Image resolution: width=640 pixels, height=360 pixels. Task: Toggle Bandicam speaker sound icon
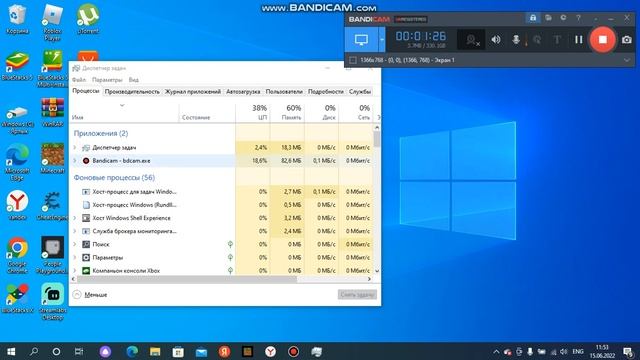click(496, 40)
